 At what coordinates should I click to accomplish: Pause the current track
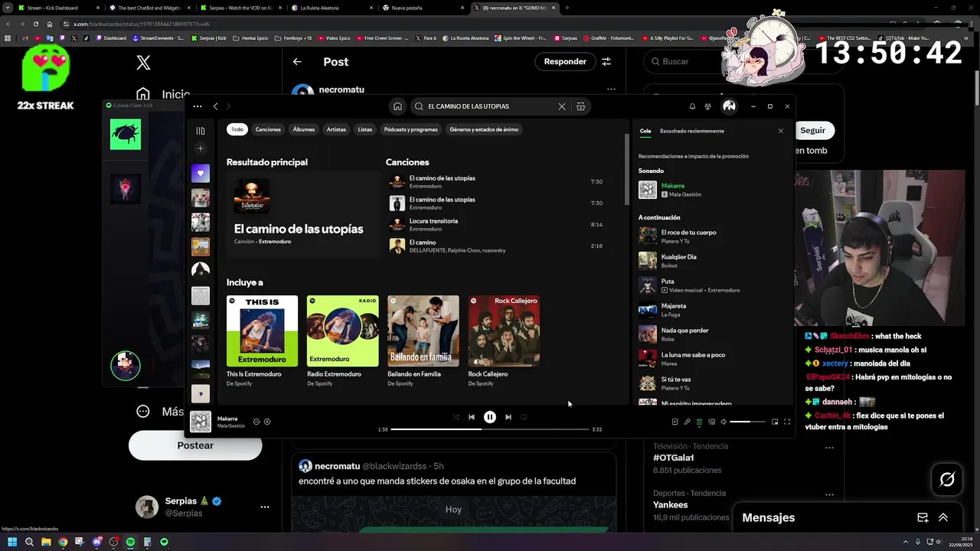point(490,417)
